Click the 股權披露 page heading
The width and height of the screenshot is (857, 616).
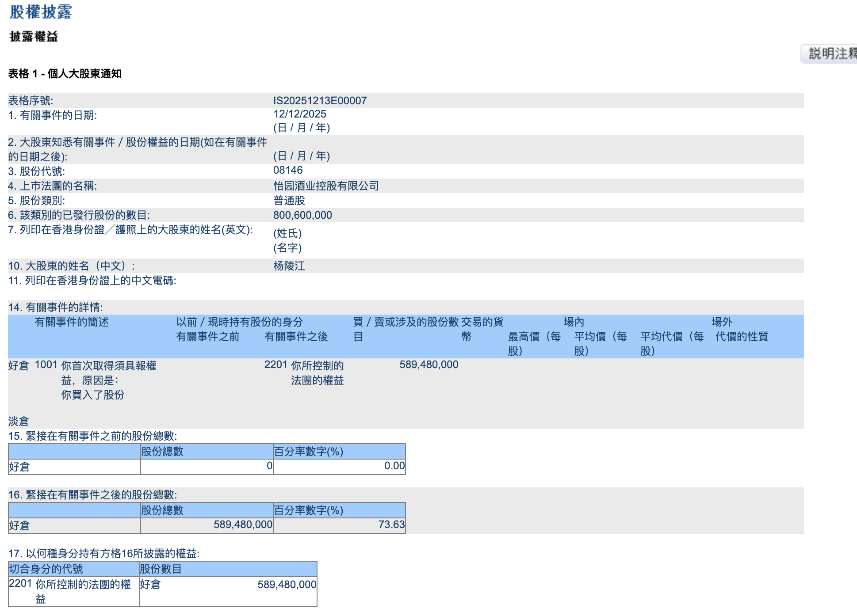tap(41, 12)
